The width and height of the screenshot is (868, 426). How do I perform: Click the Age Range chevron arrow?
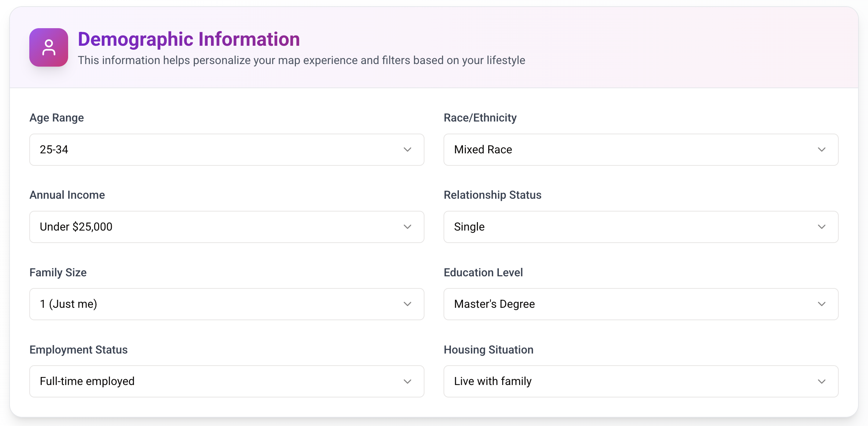tap(407, 150)
